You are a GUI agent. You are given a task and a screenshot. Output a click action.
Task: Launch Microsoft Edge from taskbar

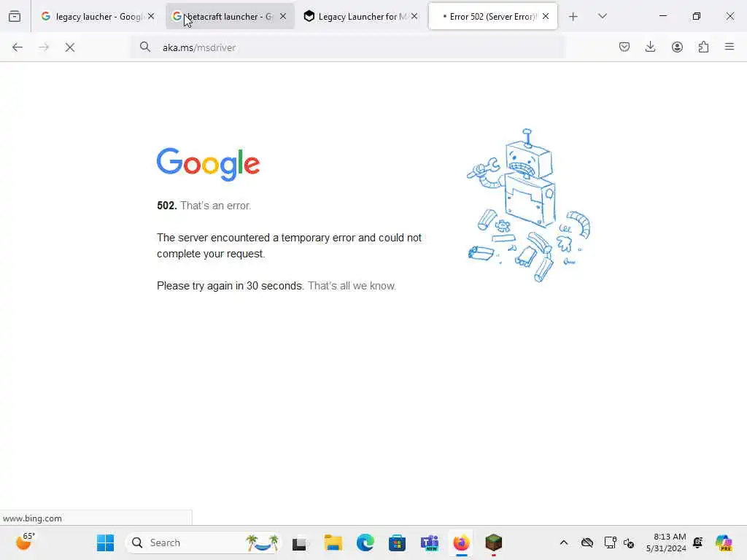tap(365, 542)
